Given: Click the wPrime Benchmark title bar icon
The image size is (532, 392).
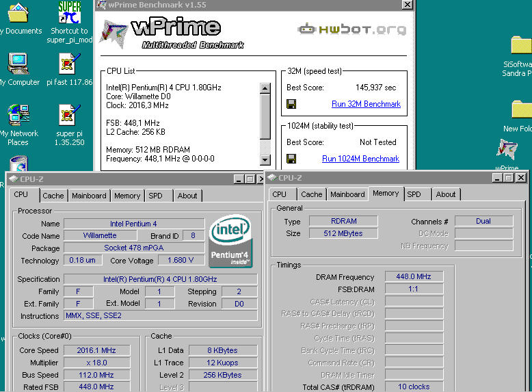Looking at the screenshot, I should [101, 5].
